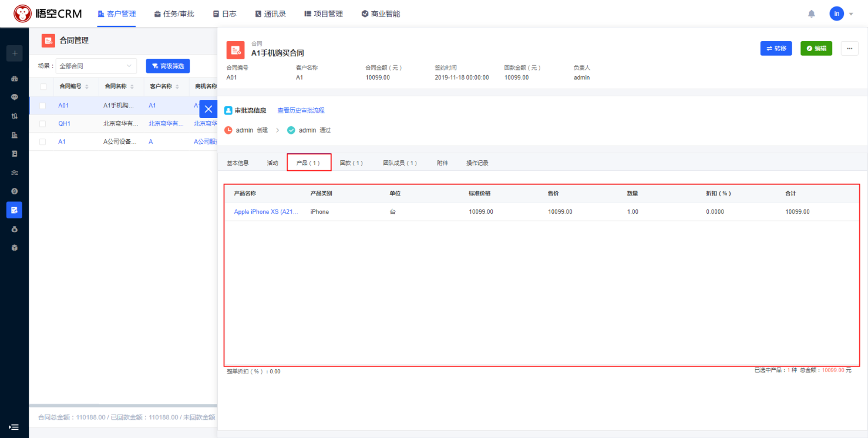Viewport: 868px width, 438px height.
Task: Tick the checkbox for contract A01
Action: point(42,106)
